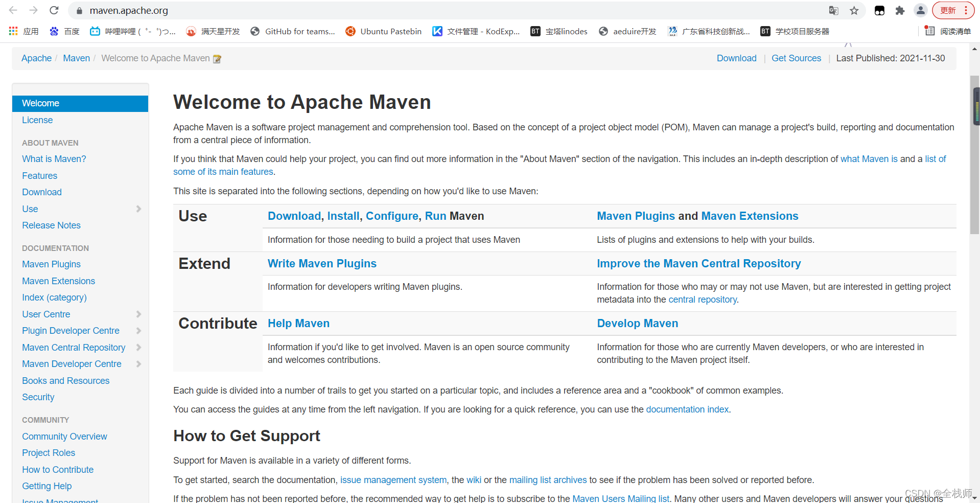Open the Develop Maven link

tap(637, 324)
